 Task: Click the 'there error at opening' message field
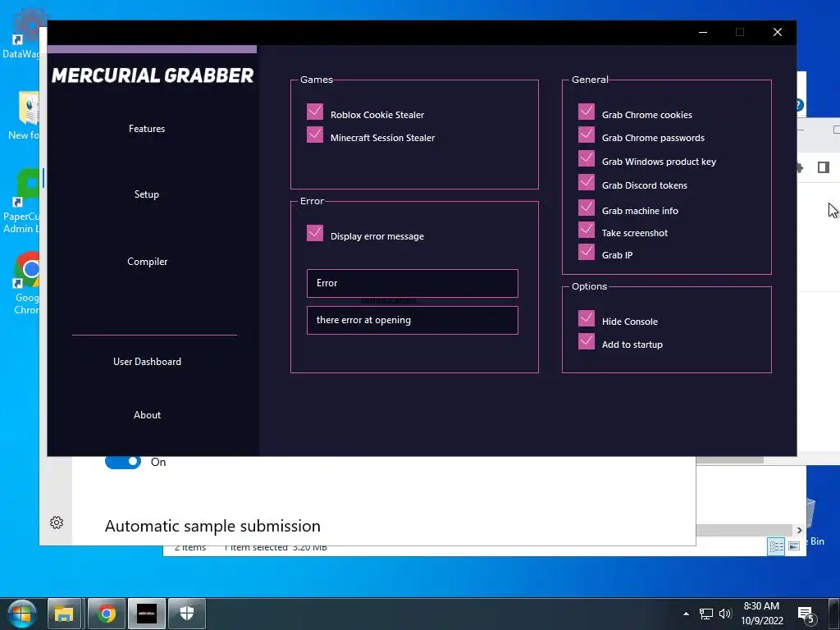413,321
